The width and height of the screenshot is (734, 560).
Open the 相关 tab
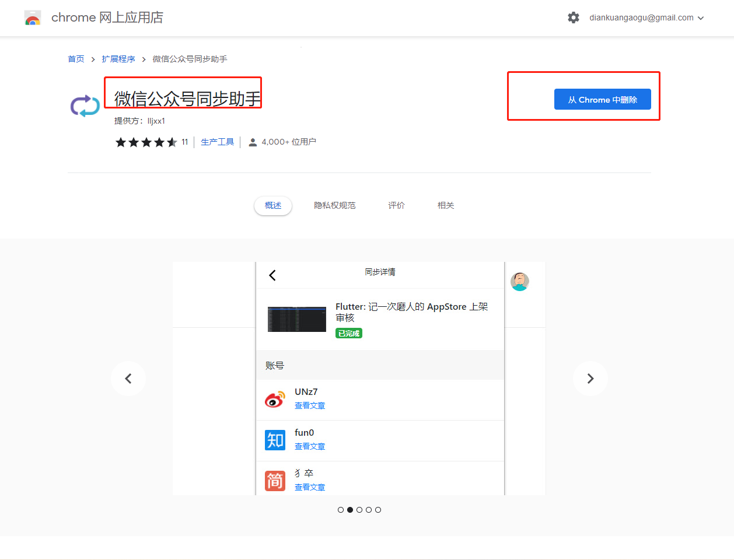tap(446, 205)
